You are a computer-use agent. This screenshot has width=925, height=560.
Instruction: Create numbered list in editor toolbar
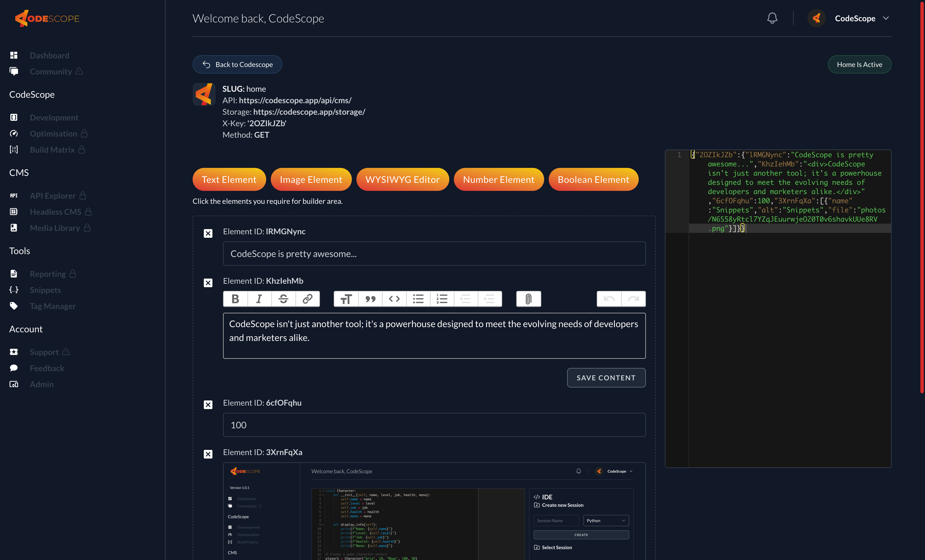(442, 299)
